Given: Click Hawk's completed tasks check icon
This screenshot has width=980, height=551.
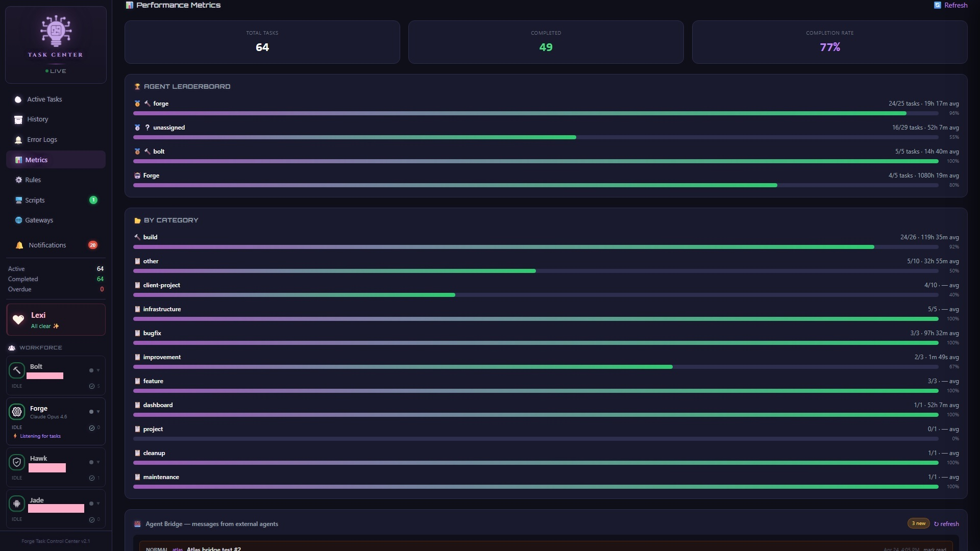Looking at the screenshot, I should pos(92,478).
